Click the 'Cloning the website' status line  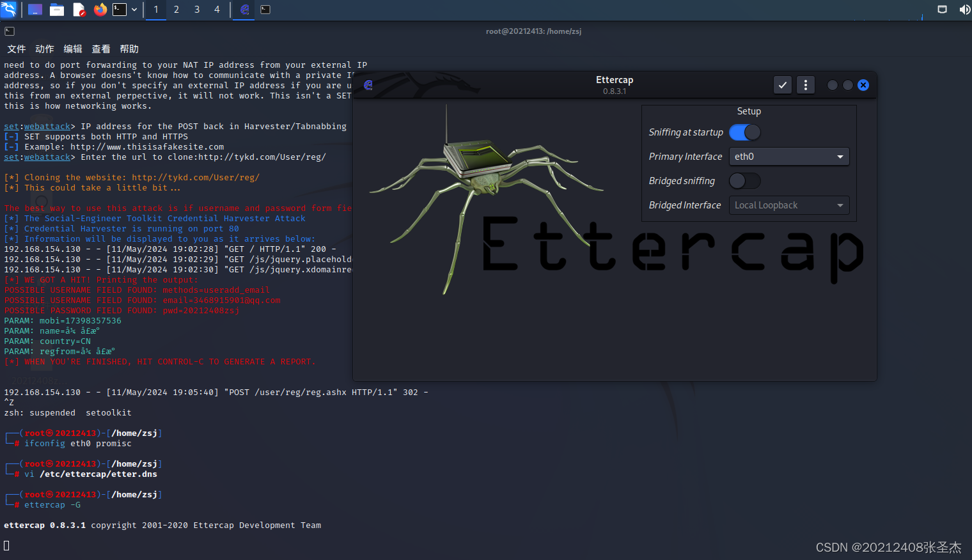[x=132, y=178]
